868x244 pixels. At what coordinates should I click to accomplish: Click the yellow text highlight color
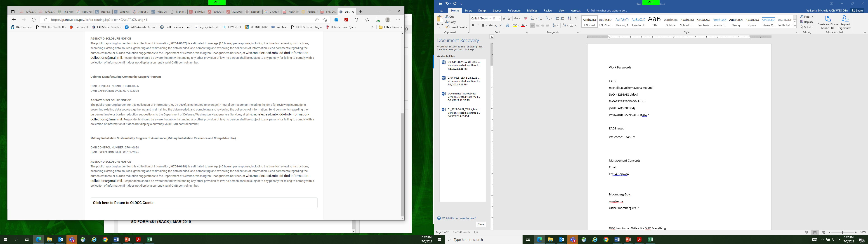[515, 26]
